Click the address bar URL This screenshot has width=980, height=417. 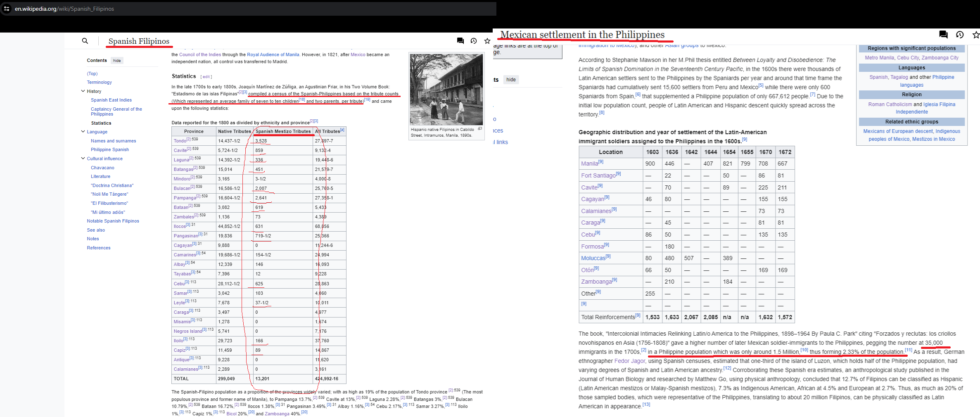pos(64,9)
